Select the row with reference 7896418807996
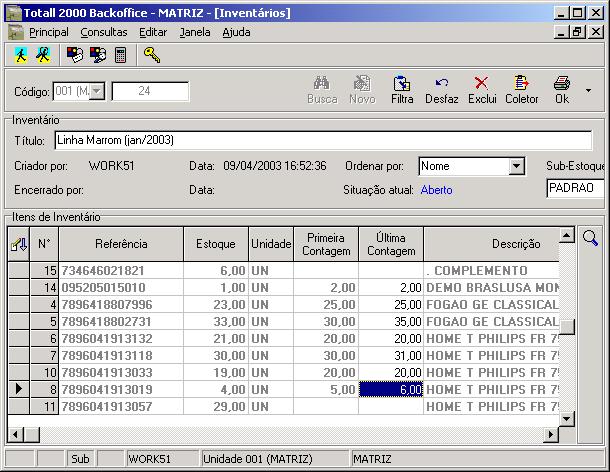The height and width of the screenshot is (472, 610). point(121,304)
